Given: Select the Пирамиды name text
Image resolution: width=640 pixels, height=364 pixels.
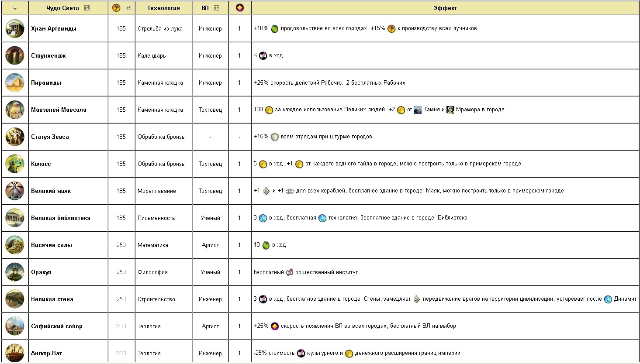Looking at the screenshot, I should 46,83.
